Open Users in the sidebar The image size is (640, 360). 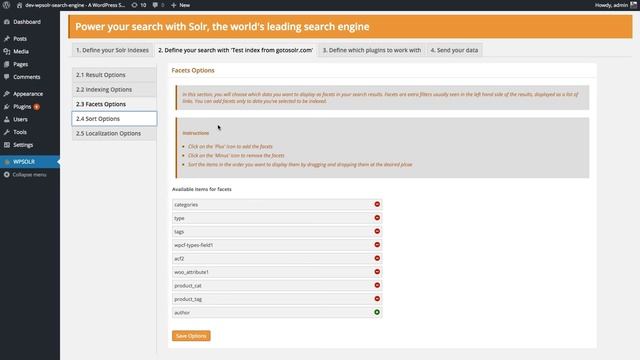(x=20, y=119)
